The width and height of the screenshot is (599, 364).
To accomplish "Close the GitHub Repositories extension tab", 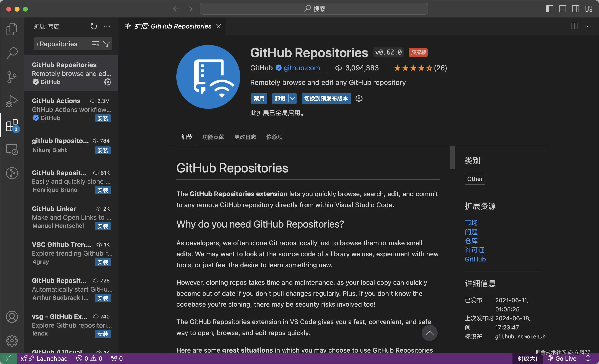I will coord(219,26).
